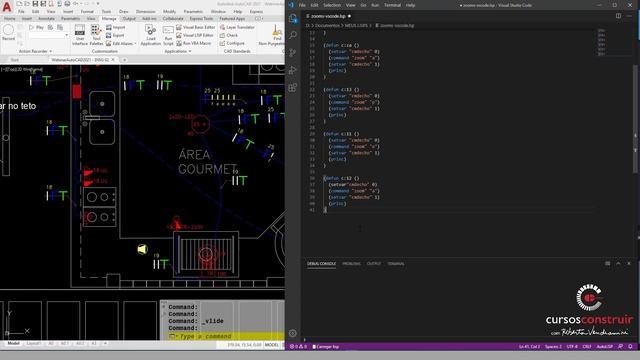Close the WebinarAutoCAD2021 drawing tab
The image size is (640, 360).
113,60
